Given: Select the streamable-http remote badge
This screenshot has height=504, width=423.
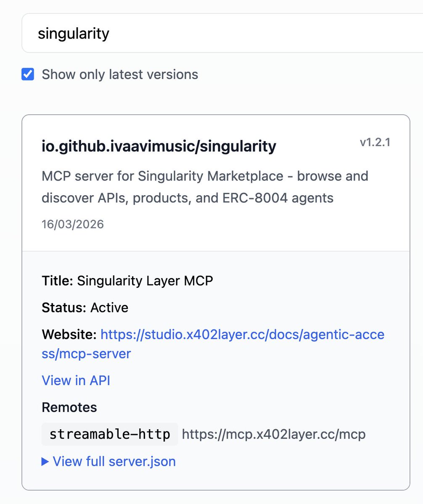Looking at the screenshot, I should tap(109, 434).
